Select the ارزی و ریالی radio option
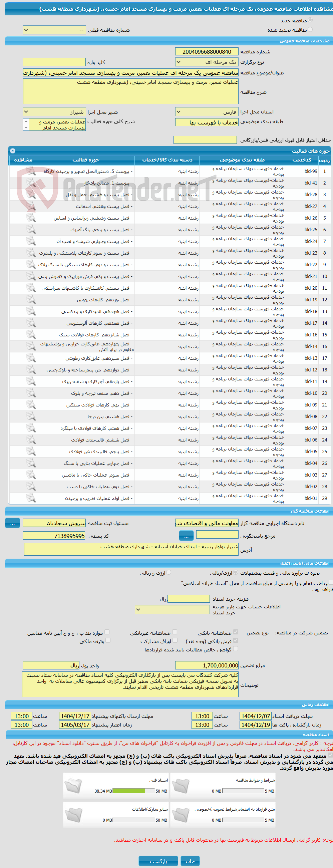 169,572
